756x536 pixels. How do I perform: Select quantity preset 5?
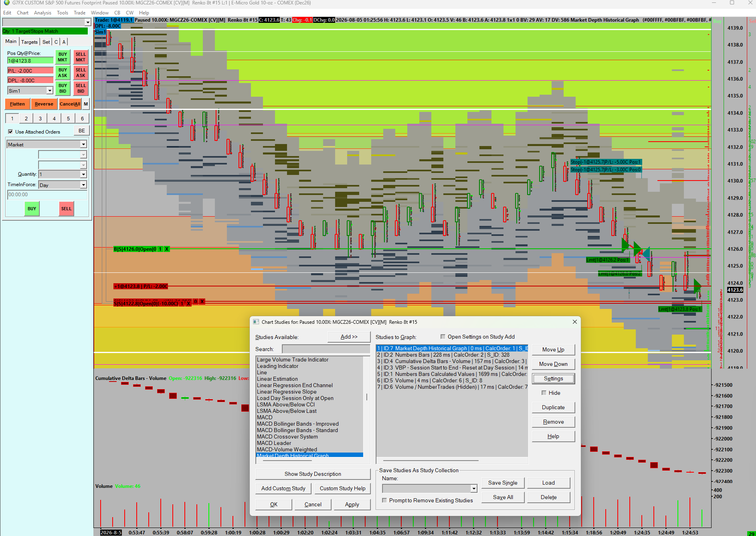68,118
